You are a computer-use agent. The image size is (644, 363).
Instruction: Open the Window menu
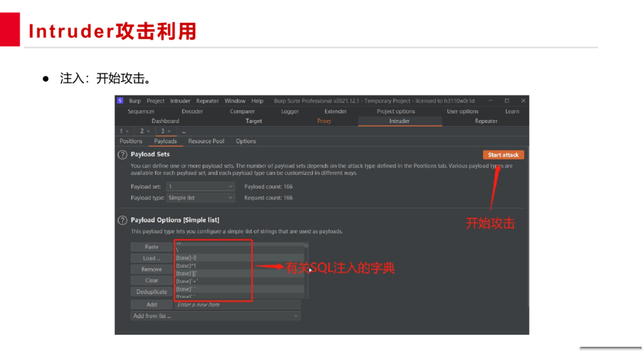pyautogui.click(x=235, y=101)
